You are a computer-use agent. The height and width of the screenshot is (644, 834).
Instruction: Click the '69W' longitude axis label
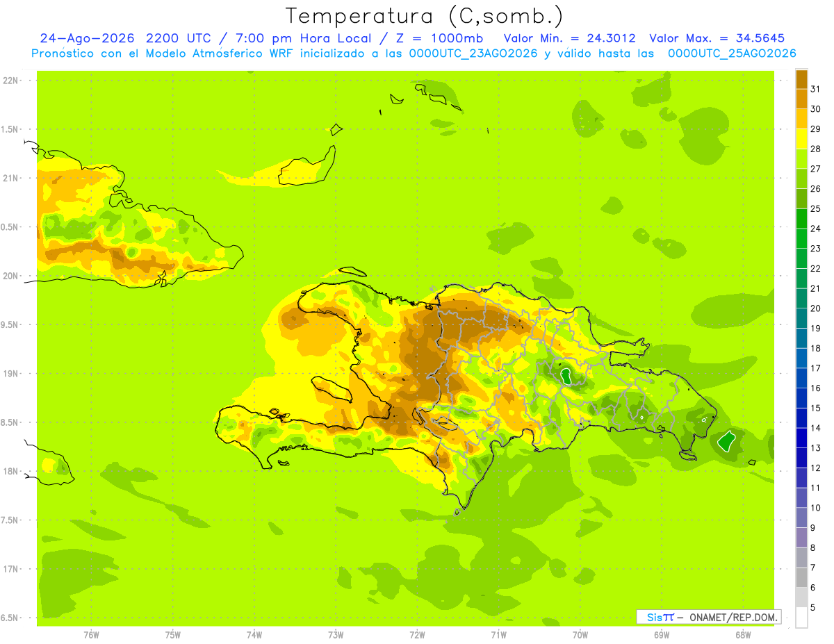[x=662, y=634]
